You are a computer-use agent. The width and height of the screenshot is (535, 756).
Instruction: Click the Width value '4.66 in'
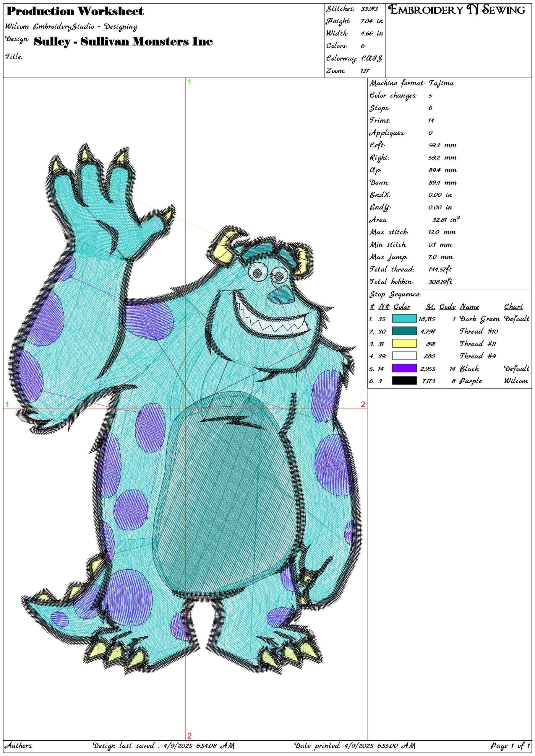tap(372, 34)
